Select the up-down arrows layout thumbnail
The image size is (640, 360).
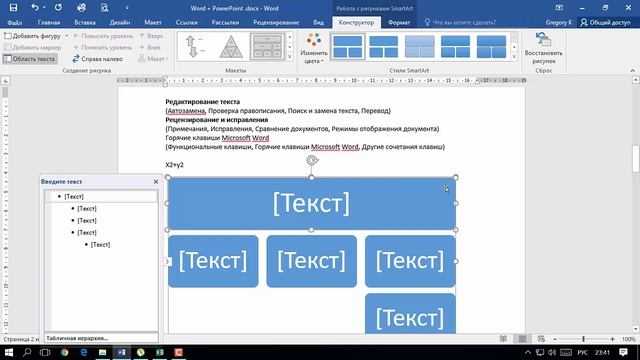(196, 46)
